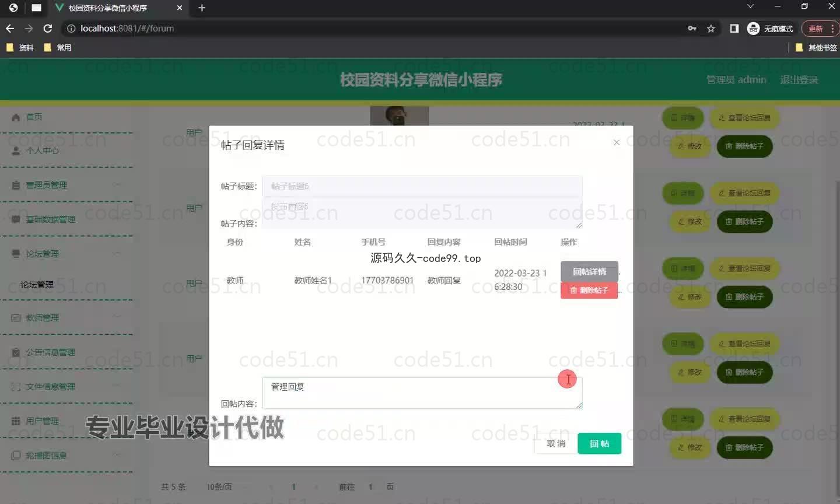Close the 校园资料分享微信小程序 tab
The image size is (840, 504).
tap(180, 8)
